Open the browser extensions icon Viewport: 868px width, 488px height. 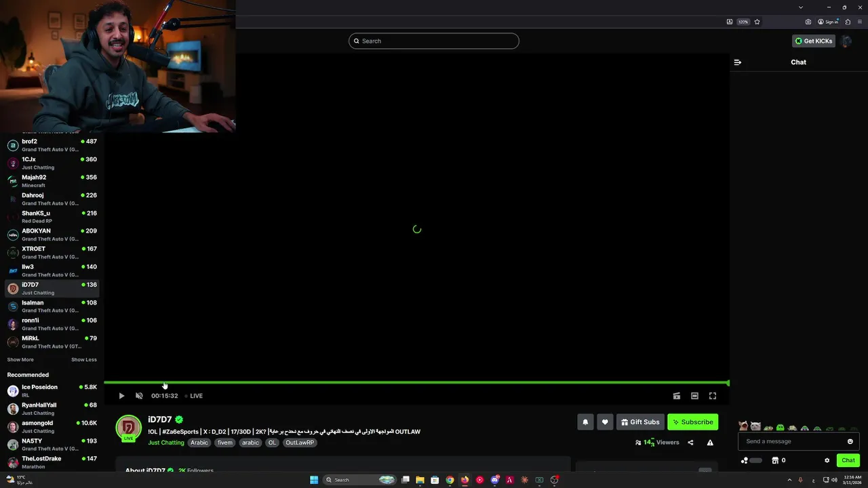(x=848, y=22)
